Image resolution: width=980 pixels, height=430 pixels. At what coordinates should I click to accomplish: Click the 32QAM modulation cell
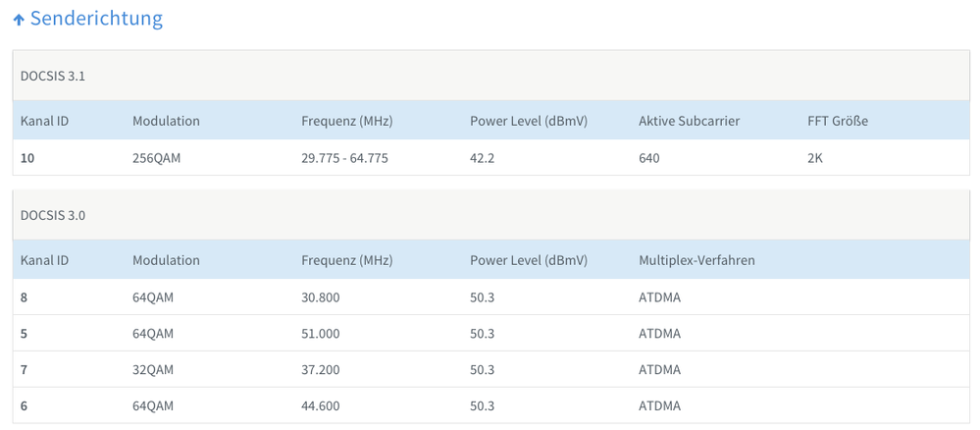pyautogui.click(x=153, y=369)
